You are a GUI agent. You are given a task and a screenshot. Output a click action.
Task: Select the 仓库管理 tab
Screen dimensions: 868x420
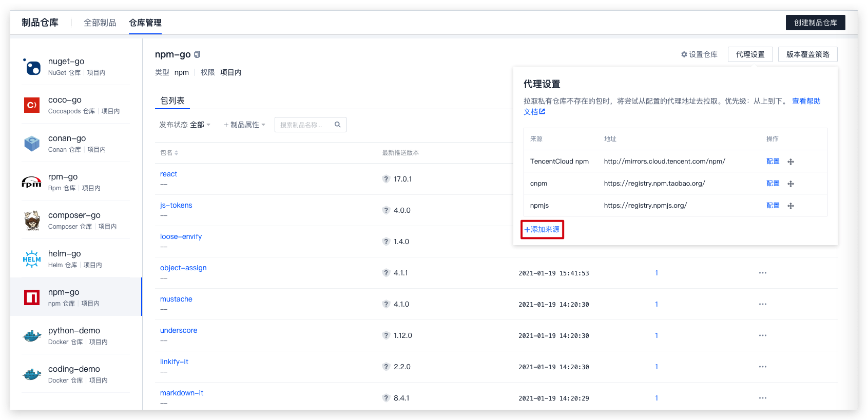click(145, 23)
